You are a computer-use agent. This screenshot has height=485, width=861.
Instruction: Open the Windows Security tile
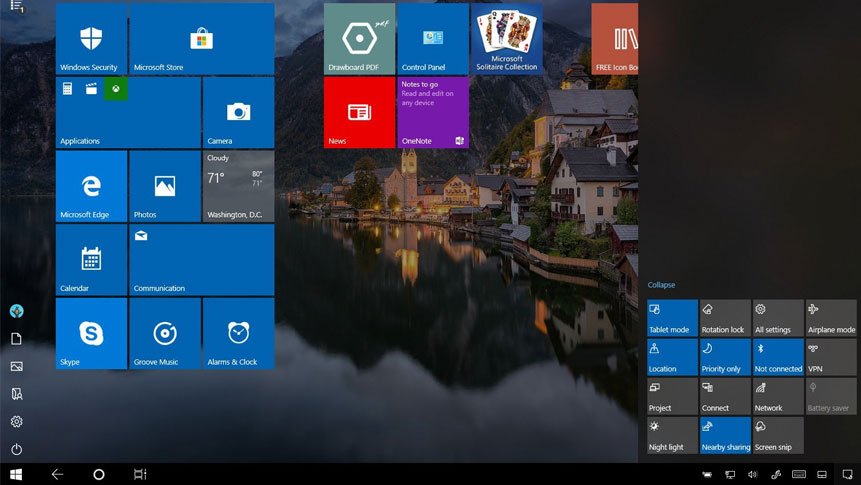[x=91, y=39]
